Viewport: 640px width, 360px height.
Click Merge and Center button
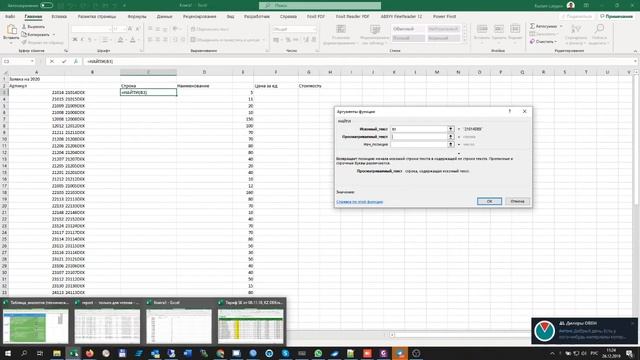pyautogui.click(x=225, y=40)
